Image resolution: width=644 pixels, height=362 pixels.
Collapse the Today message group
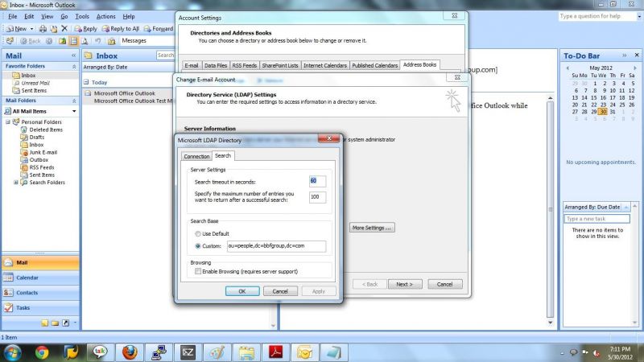pyautogui.click(x=86, y=82)
